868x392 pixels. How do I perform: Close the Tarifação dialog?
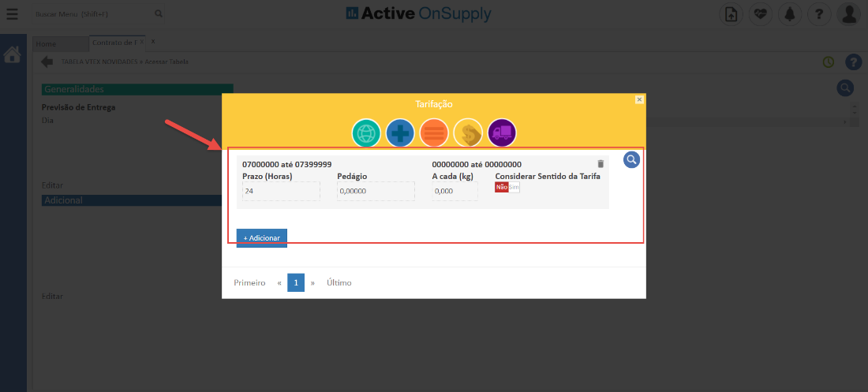click(x=639, y=99)
